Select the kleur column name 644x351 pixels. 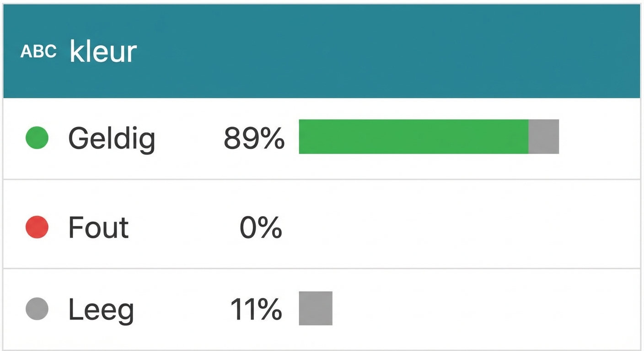(x=103, y=51)
